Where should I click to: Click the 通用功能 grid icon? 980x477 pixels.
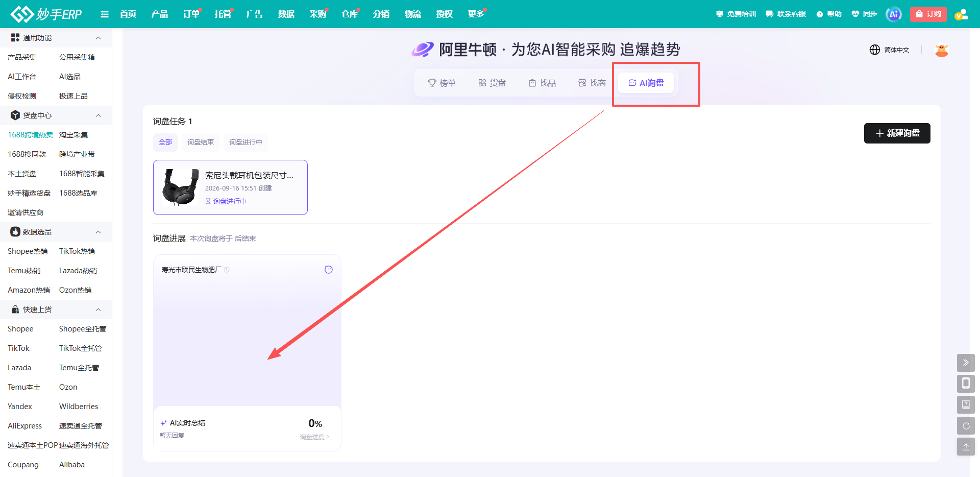click(15, 38)
